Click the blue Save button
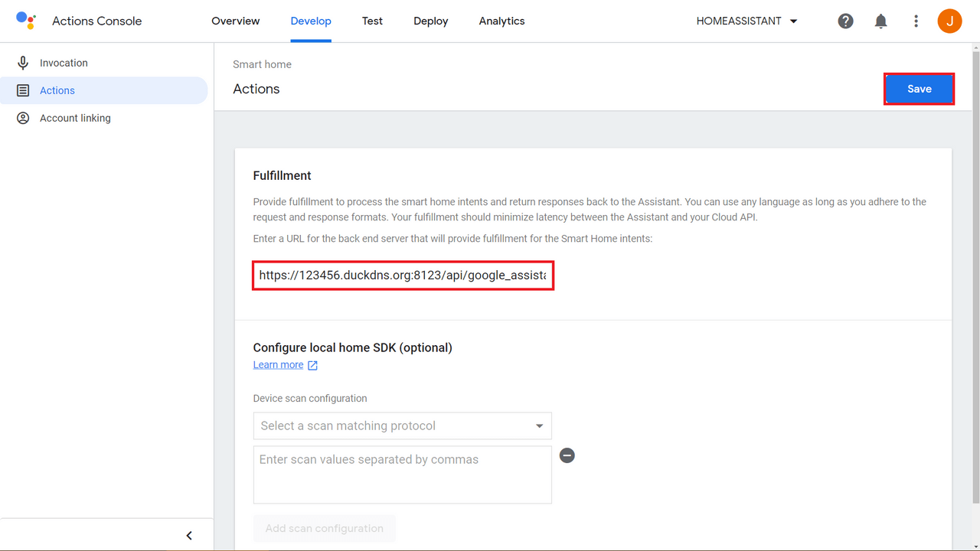Image resolution: width=980 pixels, height=551 pixels. click(x=919, y=89)
